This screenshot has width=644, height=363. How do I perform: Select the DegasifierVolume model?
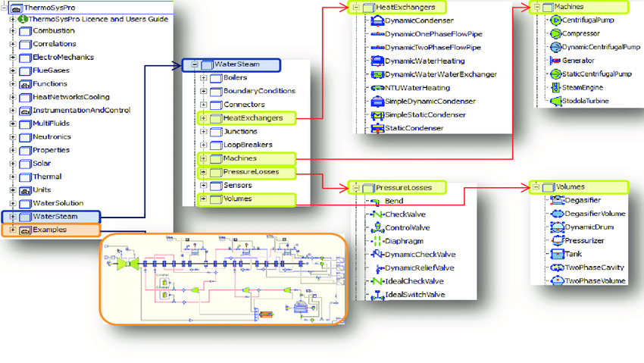[595, 214]
